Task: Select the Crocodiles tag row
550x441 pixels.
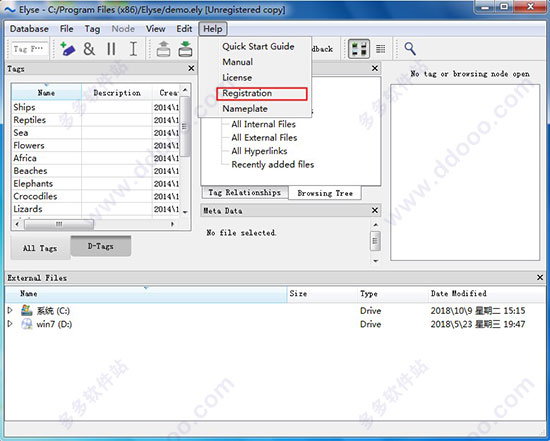Action: (x=95, y=196)
